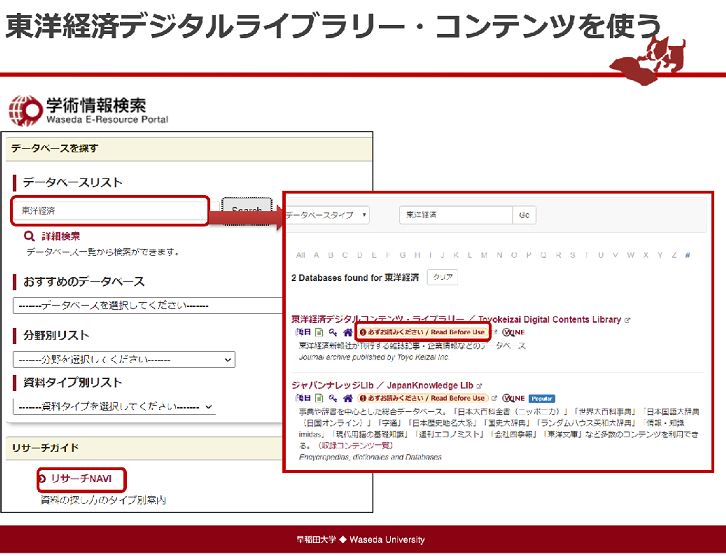Expand the 分野別リスト field dropdown
This screenshot has width=726, height=556.
[124, 360]
